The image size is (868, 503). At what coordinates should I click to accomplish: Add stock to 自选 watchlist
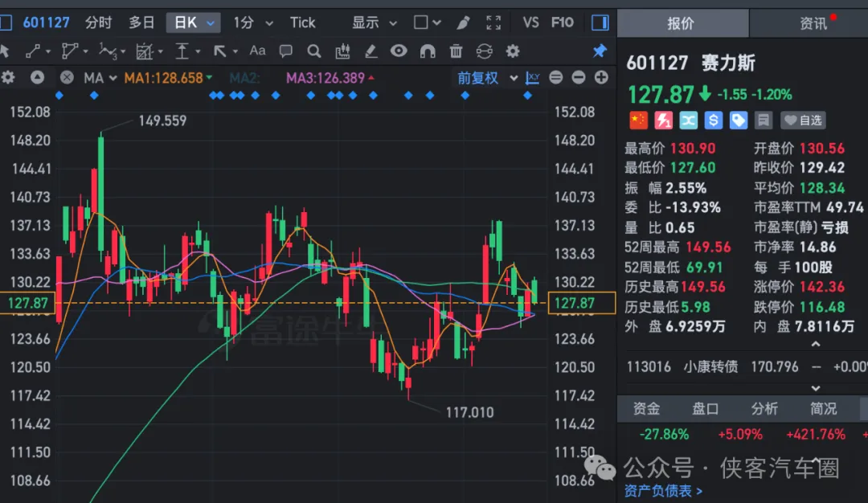pos(803,120)
